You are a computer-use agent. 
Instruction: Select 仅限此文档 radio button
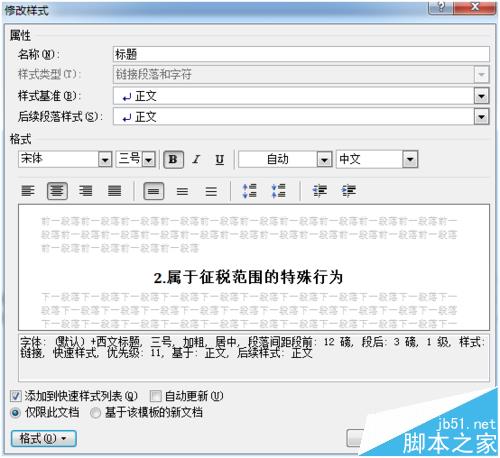[x=16, y=413]
